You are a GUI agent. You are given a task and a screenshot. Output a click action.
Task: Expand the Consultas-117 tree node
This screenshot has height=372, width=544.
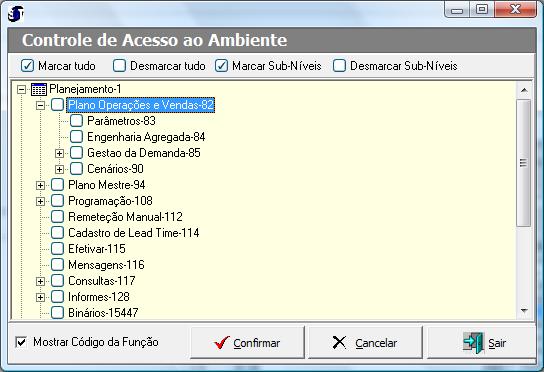pyautogui.click(x=40, y=281)
